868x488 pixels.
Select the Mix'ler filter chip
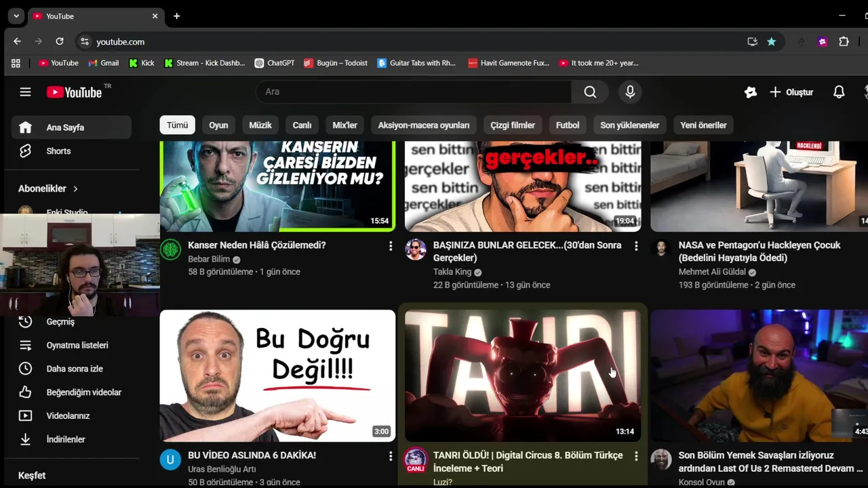[x=344, y=125]
